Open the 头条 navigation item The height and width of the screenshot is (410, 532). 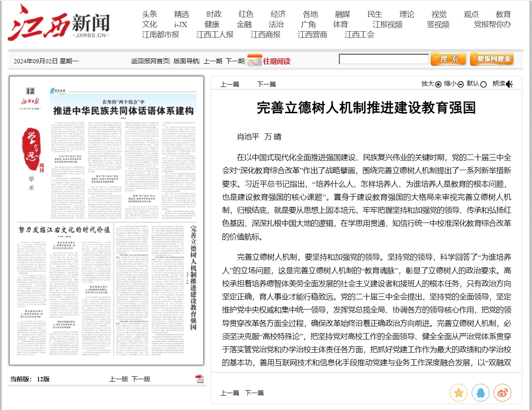(149, 14)
